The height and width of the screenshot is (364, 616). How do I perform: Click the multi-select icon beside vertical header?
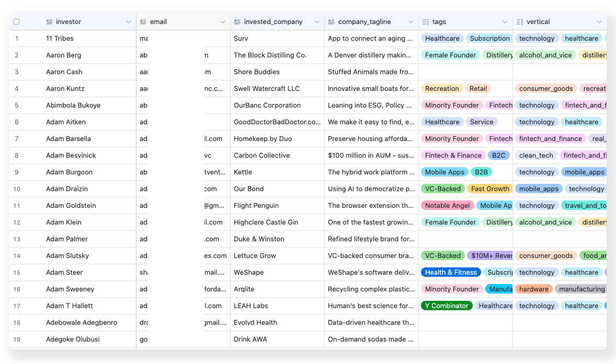pyautogui.click(x=520, y=22)
